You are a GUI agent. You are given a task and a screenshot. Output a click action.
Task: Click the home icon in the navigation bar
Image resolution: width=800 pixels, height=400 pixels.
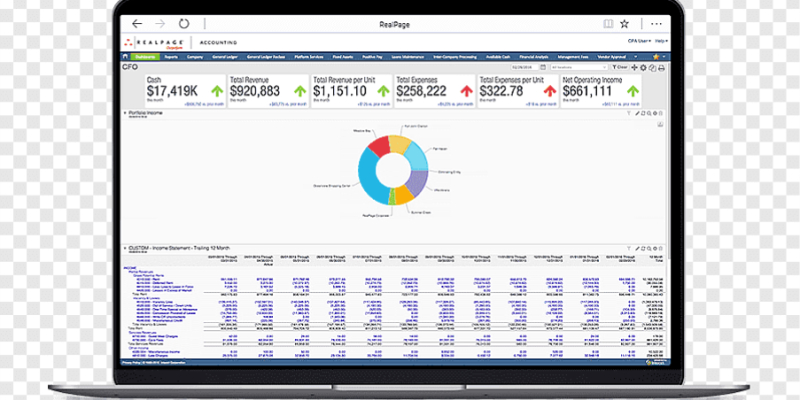click(x=126, y=57)
